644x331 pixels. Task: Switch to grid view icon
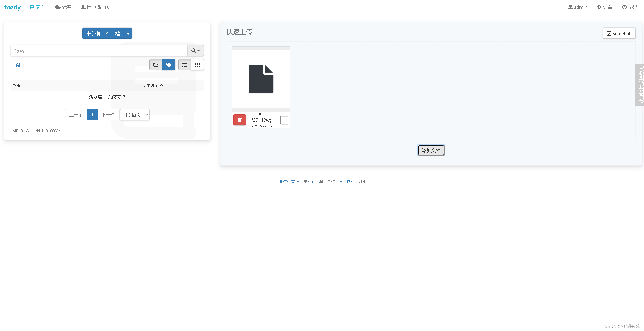pyautogui.click(x=197, y=65)
